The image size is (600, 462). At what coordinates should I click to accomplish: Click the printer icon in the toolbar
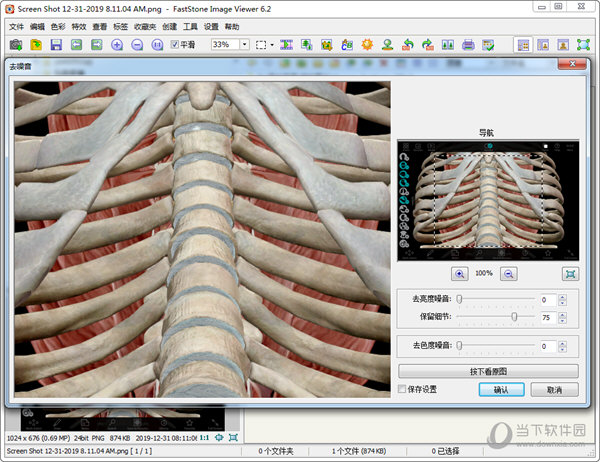coord(468,45)
